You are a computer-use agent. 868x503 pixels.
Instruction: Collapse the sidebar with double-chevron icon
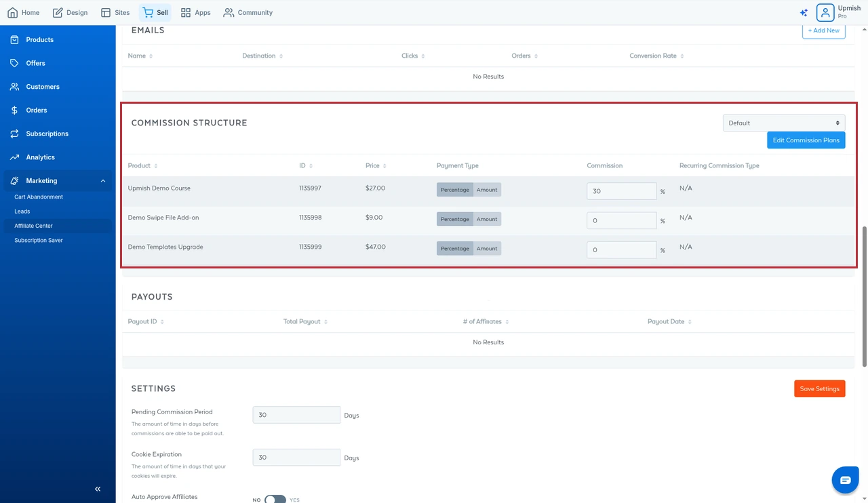[x=98, y=489]
